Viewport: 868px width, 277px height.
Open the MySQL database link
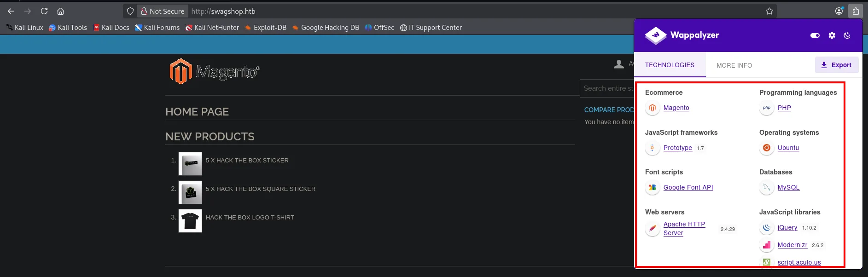point(789,187)
